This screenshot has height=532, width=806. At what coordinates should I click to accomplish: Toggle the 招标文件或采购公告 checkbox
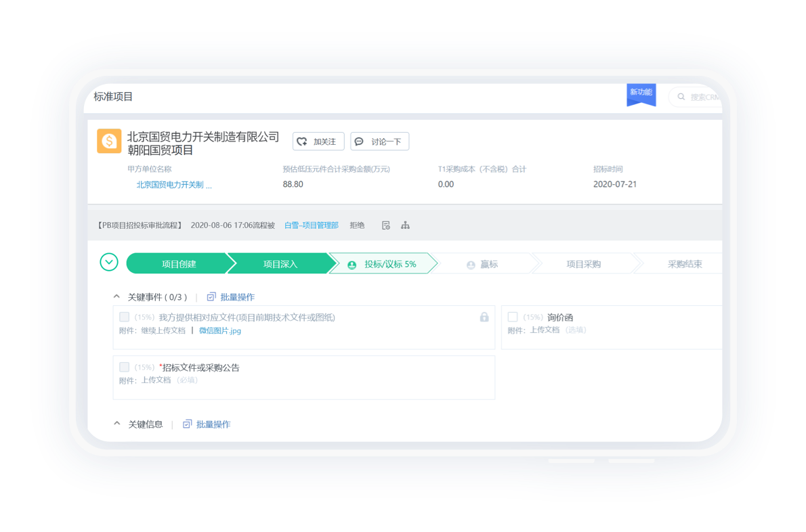(x=124, y=368)
